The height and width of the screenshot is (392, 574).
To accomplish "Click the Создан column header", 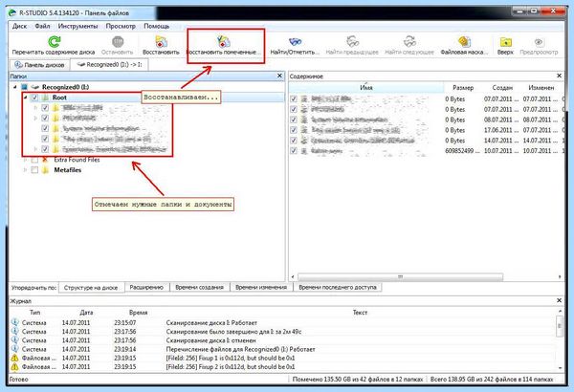I will click(502, 87).
